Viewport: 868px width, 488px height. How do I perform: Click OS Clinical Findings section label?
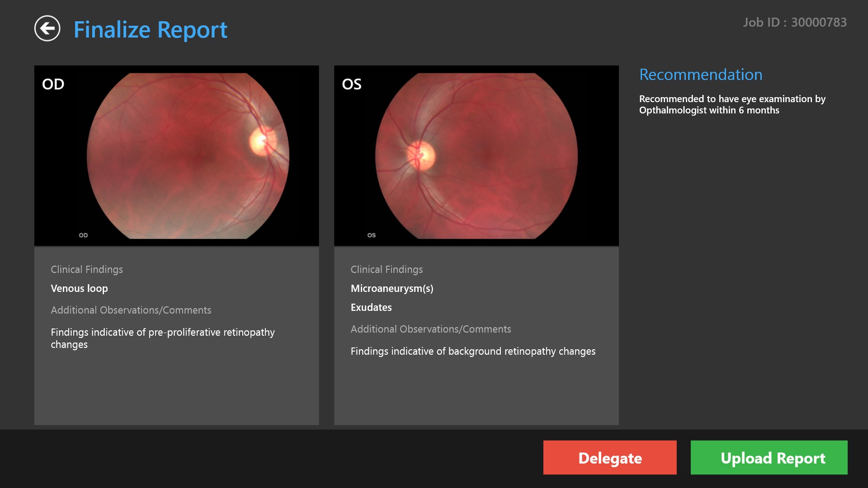click(387, 269)
